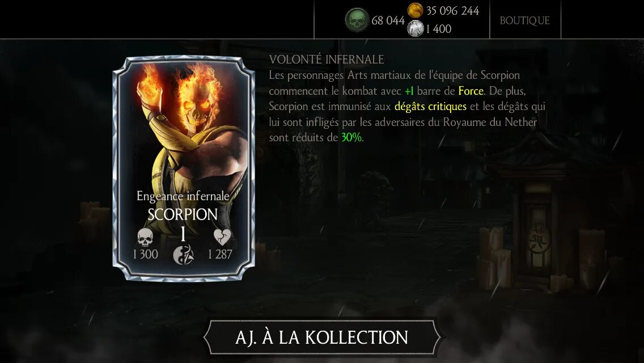Click the skull attack stat icon on card
This screenshot has width=644, height=363.
(145, 237)
